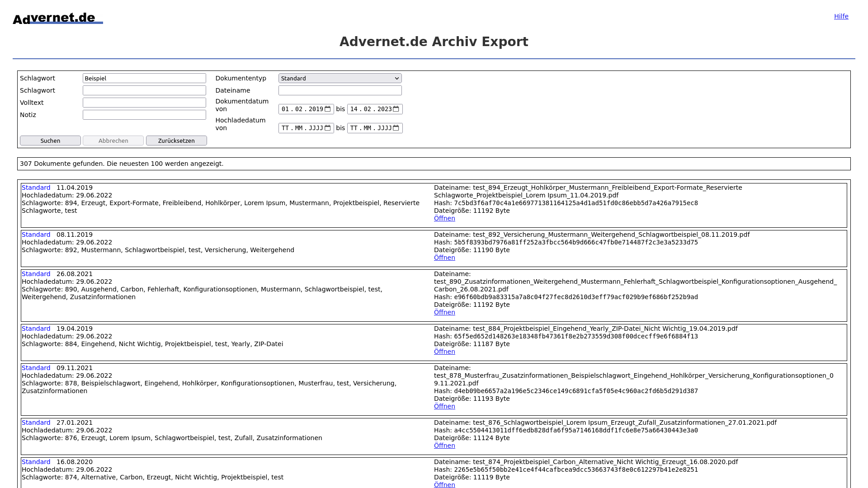The height and width of the screenshot is (488, 868).
Task: Click the hash starting with 2265e5b65f50
Action: 576,469
